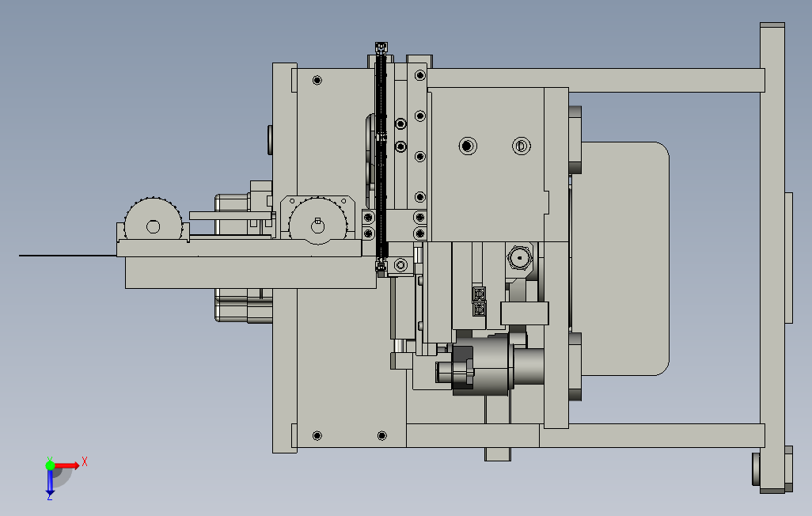Select the dark filled socket screw on center block

(x=468, y=146)
